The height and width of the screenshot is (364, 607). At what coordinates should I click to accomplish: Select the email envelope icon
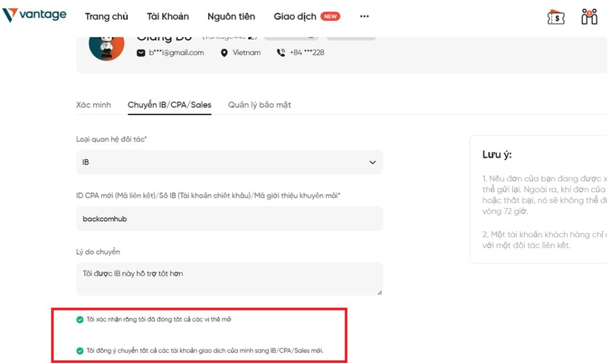[x=141, y=52]
